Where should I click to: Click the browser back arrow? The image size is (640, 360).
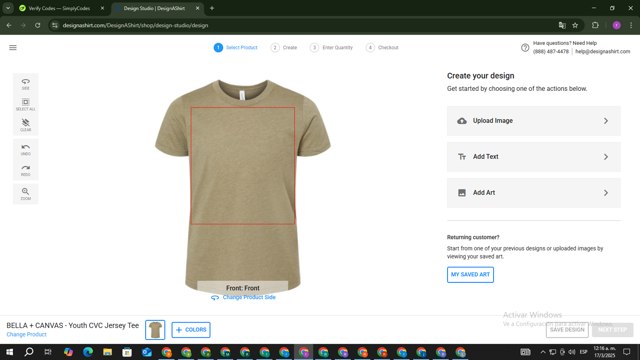pyautogui.click(x=9, y=25)
